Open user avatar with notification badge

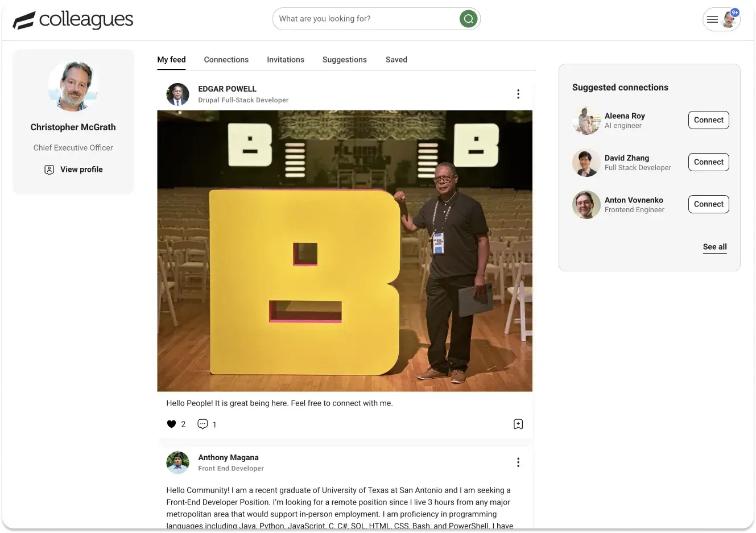[729, 19]
